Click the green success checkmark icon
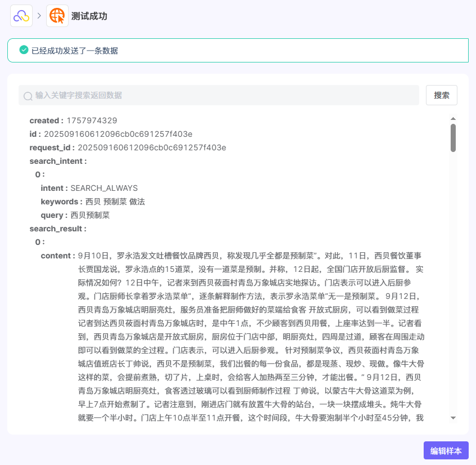Viewport: 476px width, 465px height. [x=24, y=50]
